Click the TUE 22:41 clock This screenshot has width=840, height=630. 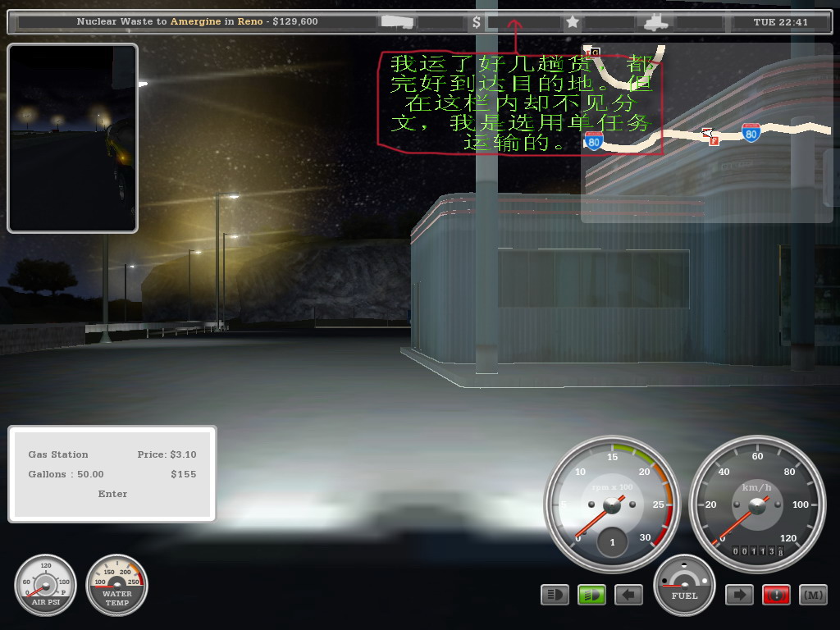(781, 22)
